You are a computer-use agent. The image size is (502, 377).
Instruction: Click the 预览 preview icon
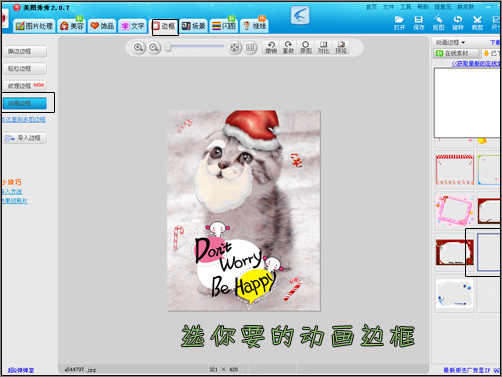point(341,47)
